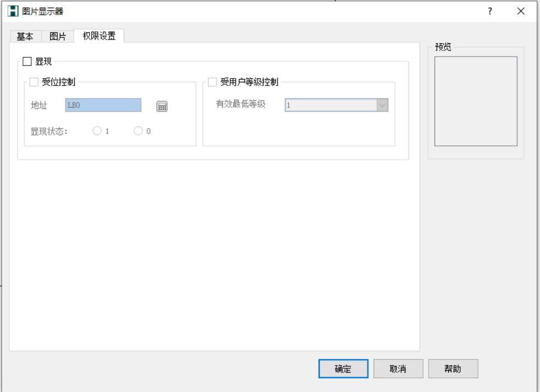The width and height of the screenshot is (540, 392).
Task: Open the address keypad selector icon
Action: tap(162, 107)
